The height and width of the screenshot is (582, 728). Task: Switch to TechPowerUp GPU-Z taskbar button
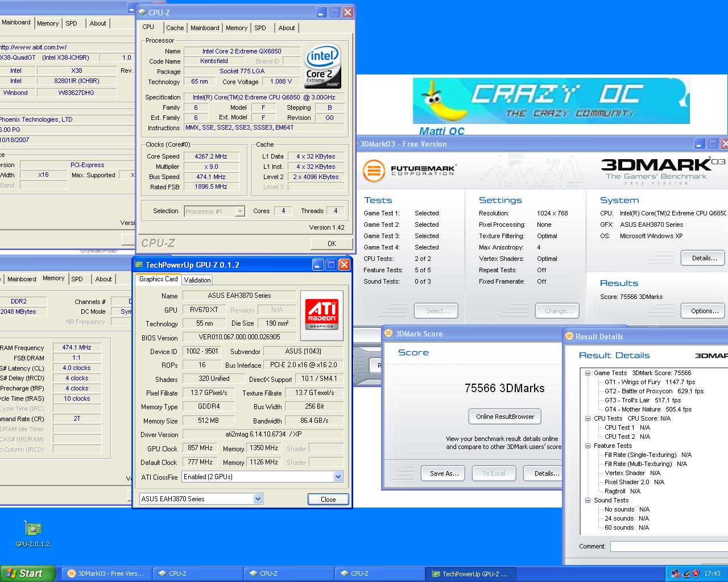(470, 573)
